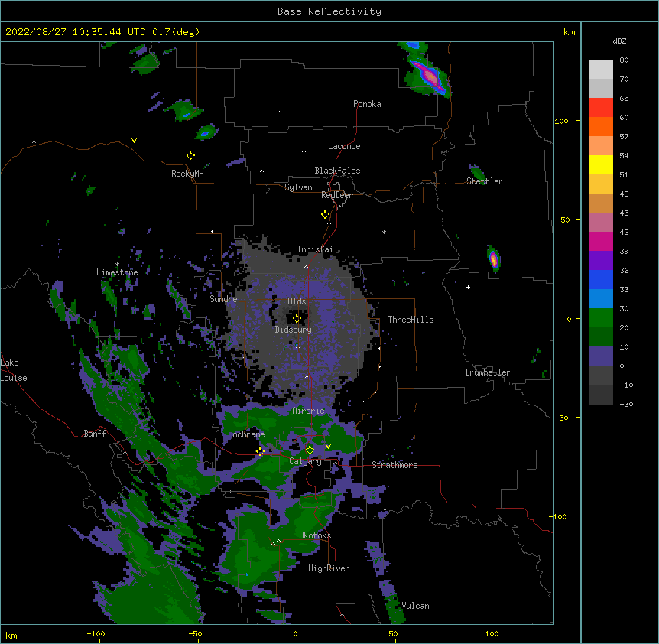
Task: Click the dBZ legend heading
Action: pyautogui.click(x=619, y=41)
